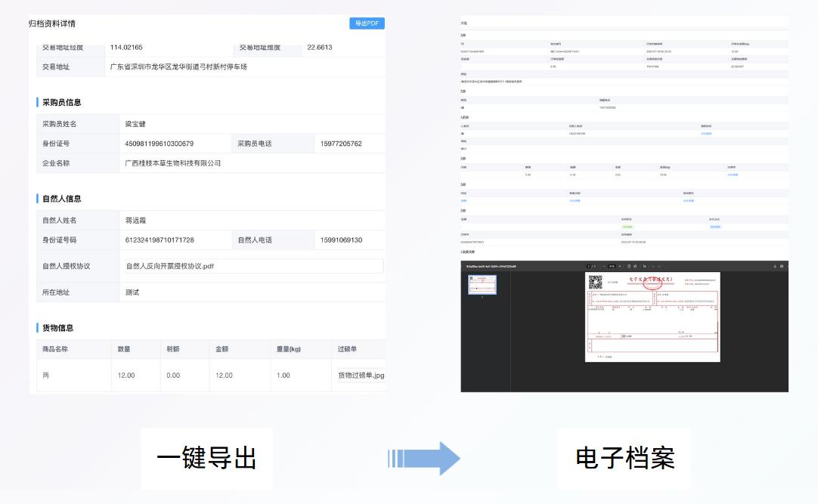
Task: Click the 采购员电话 label
Action: [x=255, y=144]
